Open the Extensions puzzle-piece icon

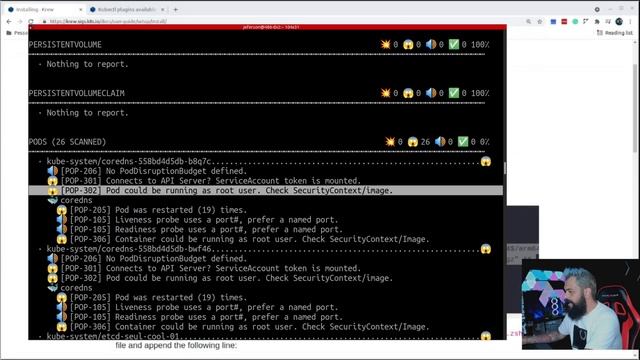597,21
